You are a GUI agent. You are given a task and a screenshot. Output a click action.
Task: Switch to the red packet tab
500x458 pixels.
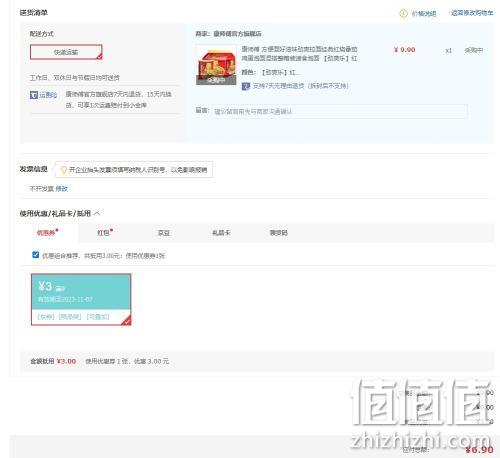(x=104, y=233)
